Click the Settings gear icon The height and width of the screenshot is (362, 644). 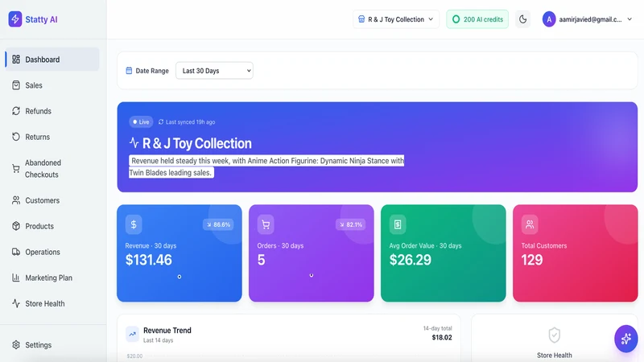16,345
